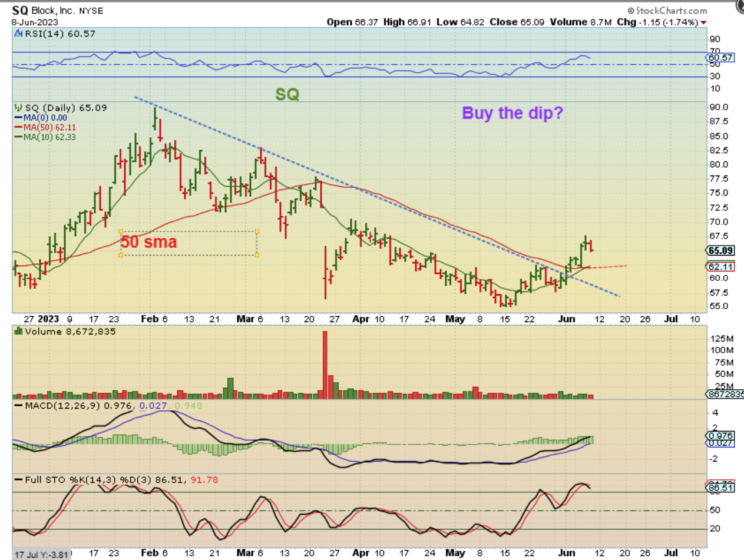
Task: Click the tall volume spike bar in late March
Action: coord(324,366)
